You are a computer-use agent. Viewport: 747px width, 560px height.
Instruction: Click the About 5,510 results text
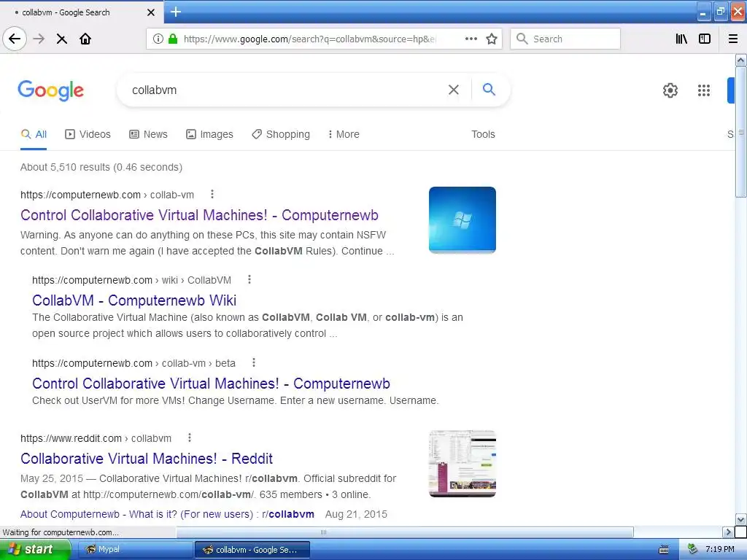coord(101,167)
